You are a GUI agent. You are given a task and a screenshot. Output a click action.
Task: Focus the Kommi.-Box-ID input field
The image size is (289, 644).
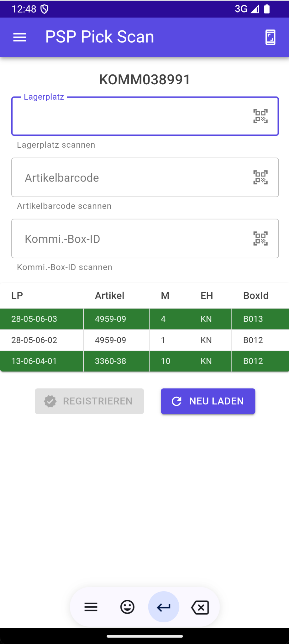tap(132, 239)
